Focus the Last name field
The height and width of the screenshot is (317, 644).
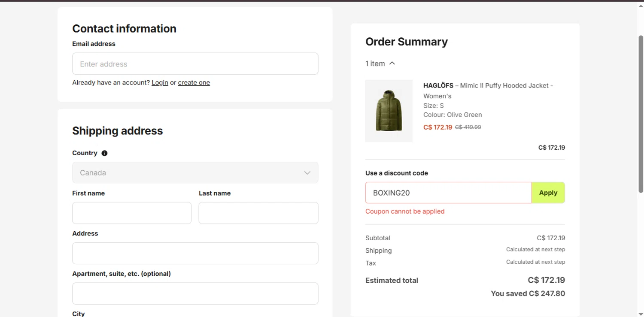pos(258,213)
